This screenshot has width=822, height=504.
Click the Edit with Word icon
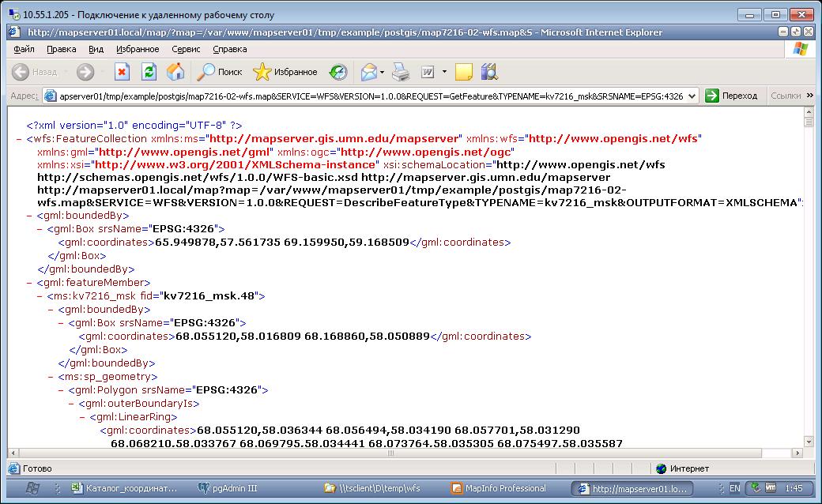point(428,72)
